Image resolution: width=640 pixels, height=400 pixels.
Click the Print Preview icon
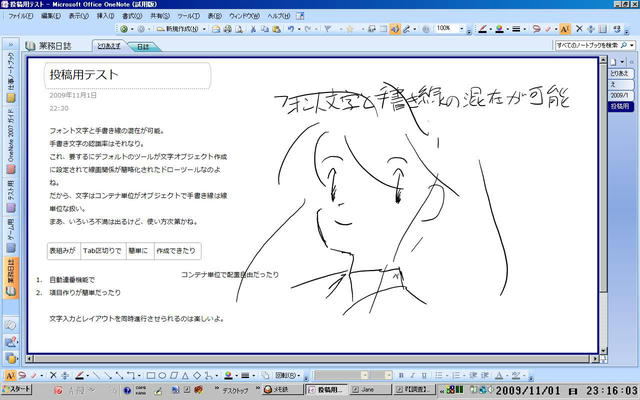click(239, 29)
